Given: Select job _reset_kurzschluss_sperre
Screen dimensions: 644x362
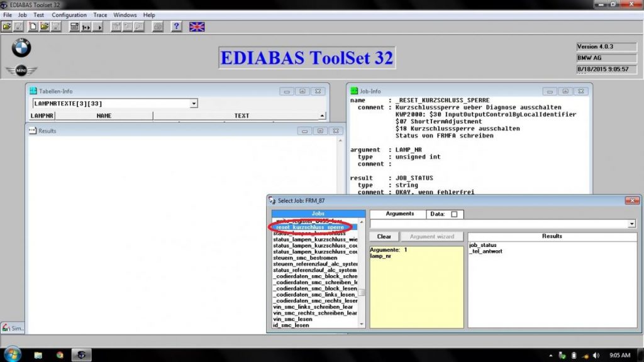Looking at the screenshot, I should coord(314,227).
